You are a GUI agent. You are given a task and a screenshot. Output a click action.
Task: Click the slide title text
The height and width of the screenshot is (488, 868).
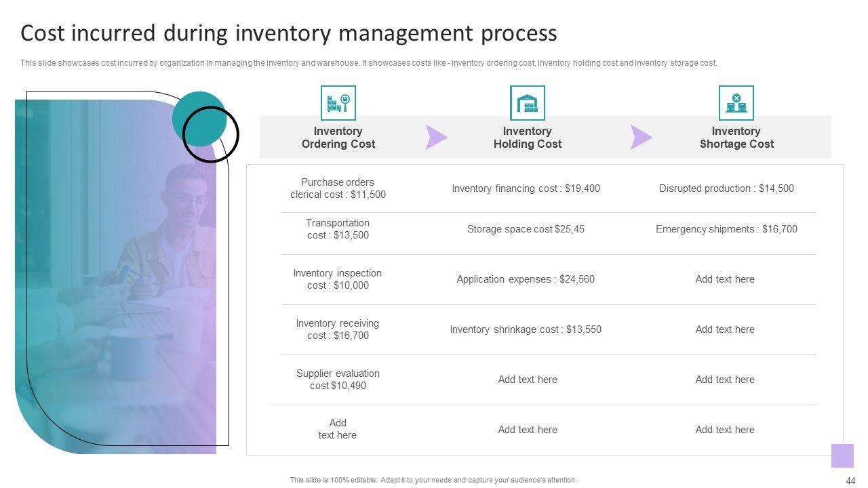(x=289, y=33)
